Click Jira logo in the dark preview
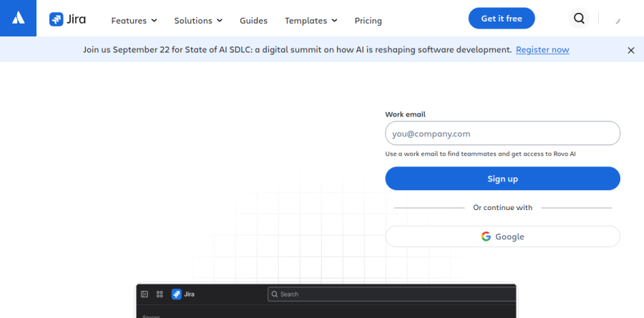This screenshot has width=644, height=318. [182, 294]
